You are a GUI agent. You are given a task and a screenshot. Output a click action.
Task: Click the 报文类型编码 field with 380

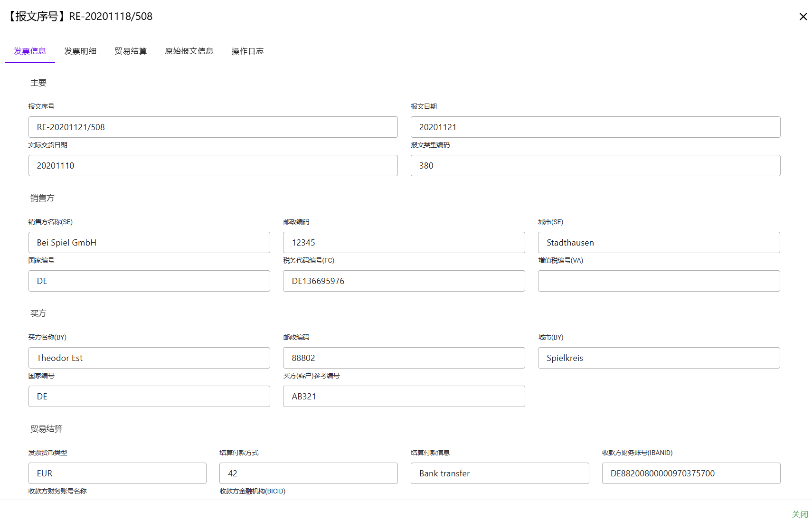click(x=595, y=166)
